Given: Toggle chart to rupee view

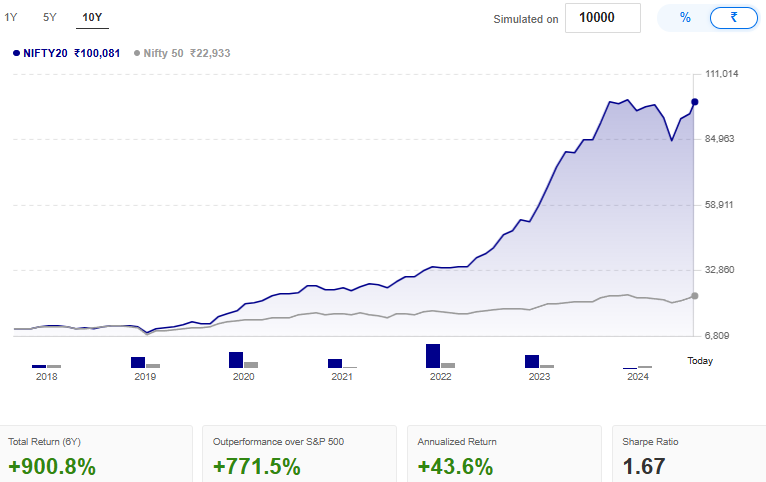Looking at the screenshot, I should [x=733, y=18].
